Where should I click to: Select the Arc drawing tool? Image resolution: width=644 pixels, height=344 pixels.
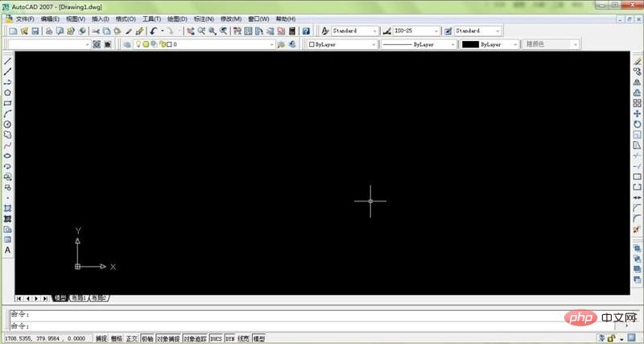pos(7,114)
